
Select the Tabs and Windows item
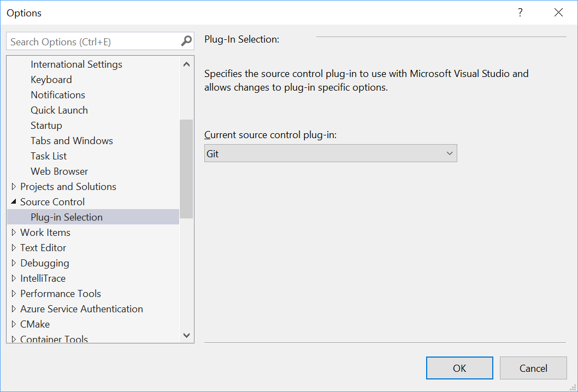pos(72,141)
